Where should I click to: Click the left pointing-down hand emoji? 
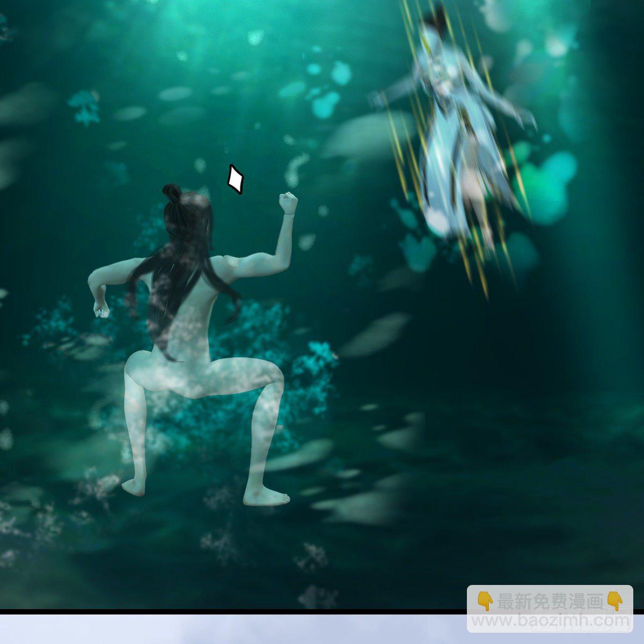pyautogui.click(x=485, y=602)
